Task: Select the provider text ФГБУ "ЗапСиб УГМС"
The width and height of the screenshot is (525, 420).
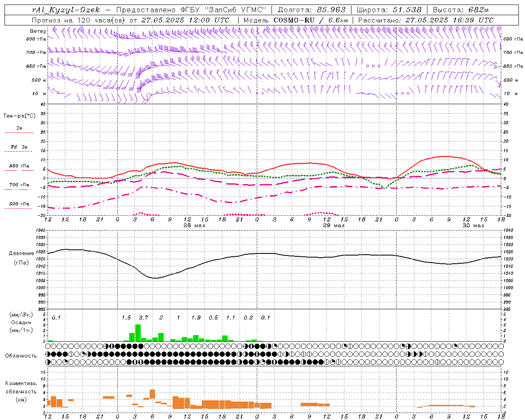Action: pyautogui.click(x=223, y=10)
